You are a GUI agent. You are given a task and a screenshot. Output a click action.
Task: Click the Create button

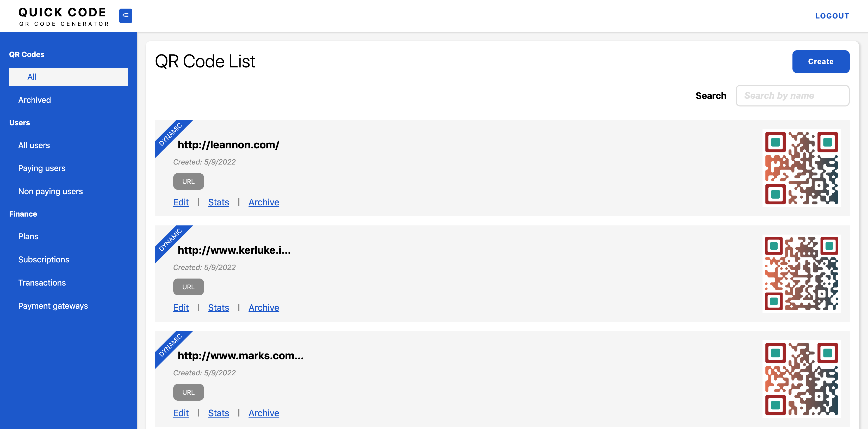[821, 62]
